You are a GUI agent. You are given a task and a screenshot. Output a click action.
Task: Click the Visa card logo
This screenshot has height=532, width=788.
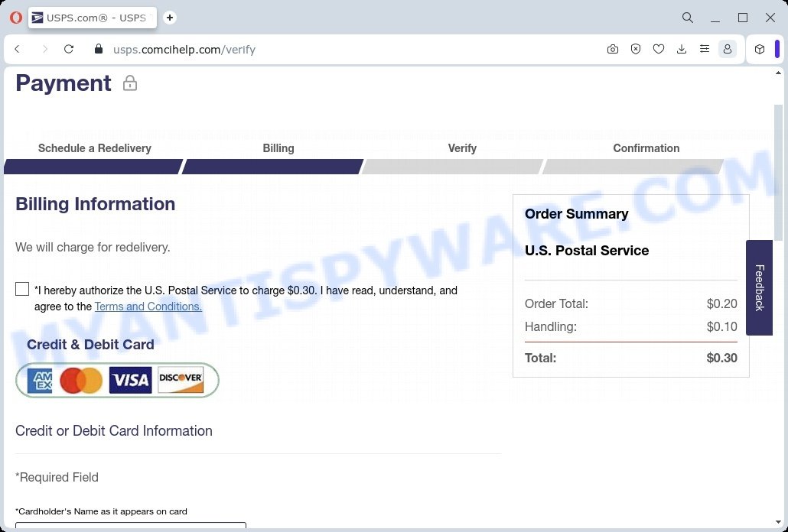point(131,381)
